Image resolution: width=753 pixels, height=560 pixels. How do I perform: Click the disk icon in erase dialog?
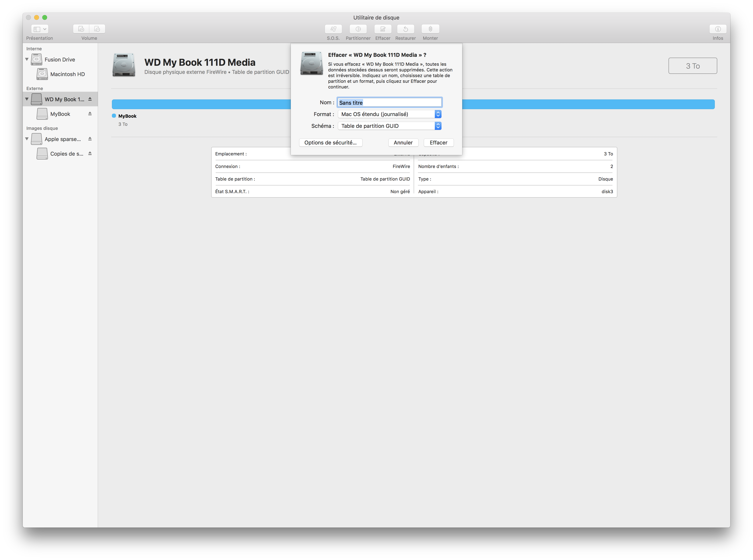pos(311,63)
